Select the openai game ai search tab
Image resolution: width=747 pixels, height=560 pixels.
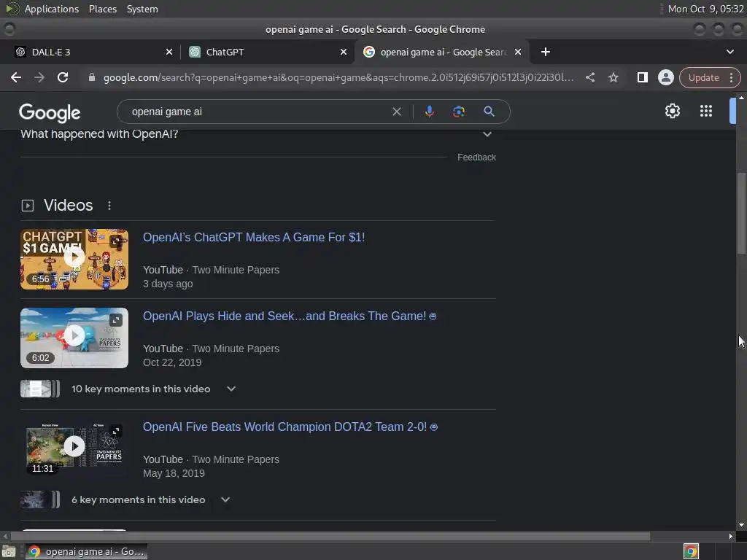[441, 52]
